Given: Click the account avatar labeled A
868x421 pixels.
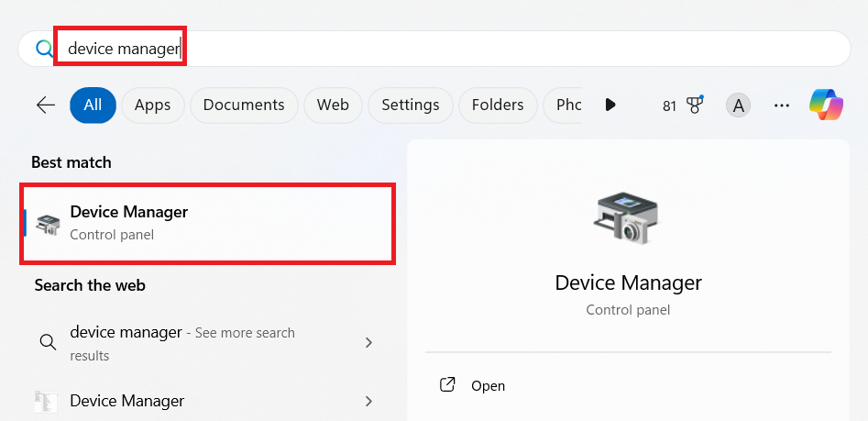Looking at the screenshot, I should pyautogui.click(x=737, y=105).
